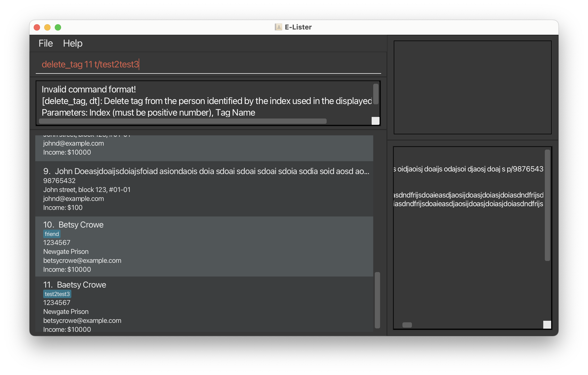Click the Invalid command format message

point(89,90)
